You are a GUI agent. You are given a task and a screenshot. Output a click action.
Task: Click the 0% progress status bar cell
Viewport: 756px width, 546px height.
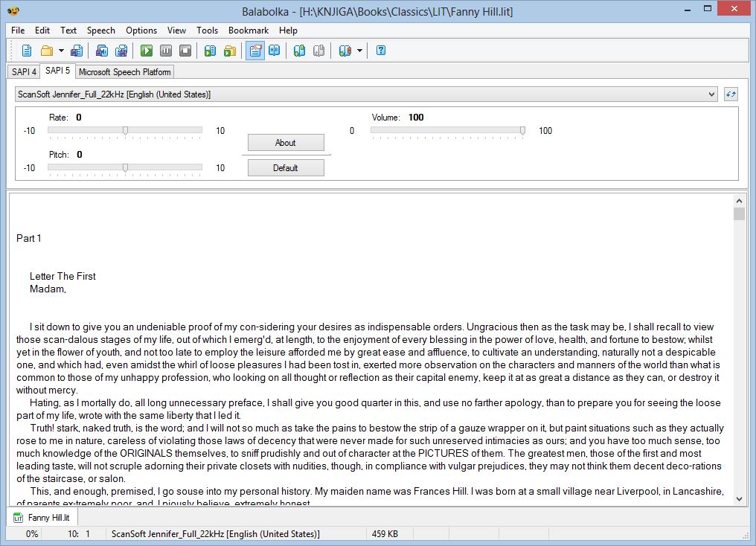[24, 534]
